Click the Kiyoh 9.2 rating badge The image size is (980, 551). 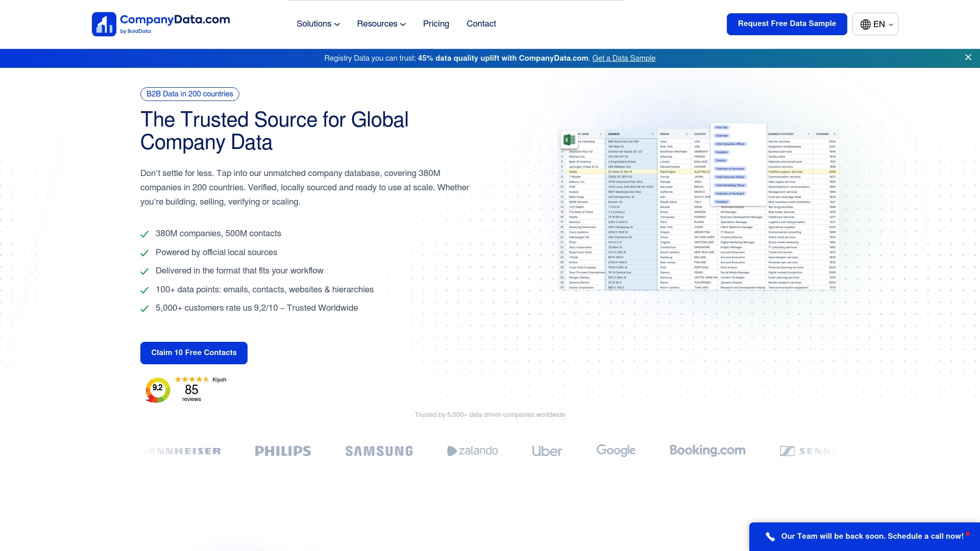pos(157,389)
